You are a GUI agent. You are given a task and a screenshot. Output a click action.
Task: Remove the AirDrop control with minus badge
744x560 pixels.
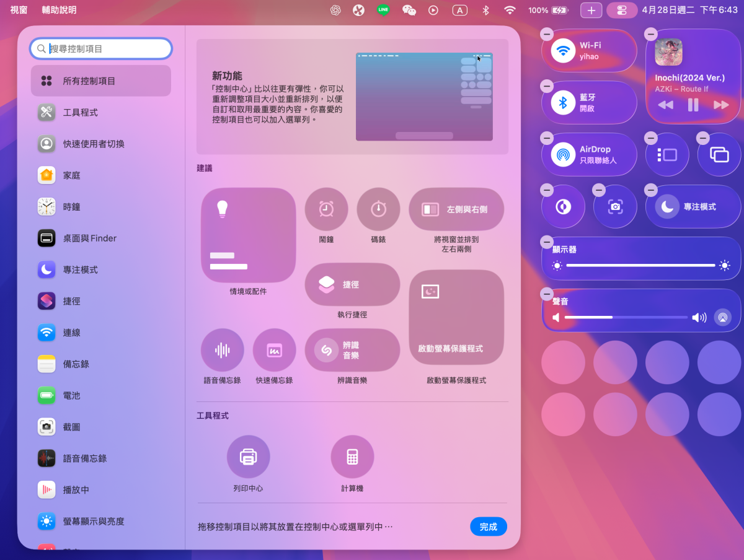click(546, 138)
